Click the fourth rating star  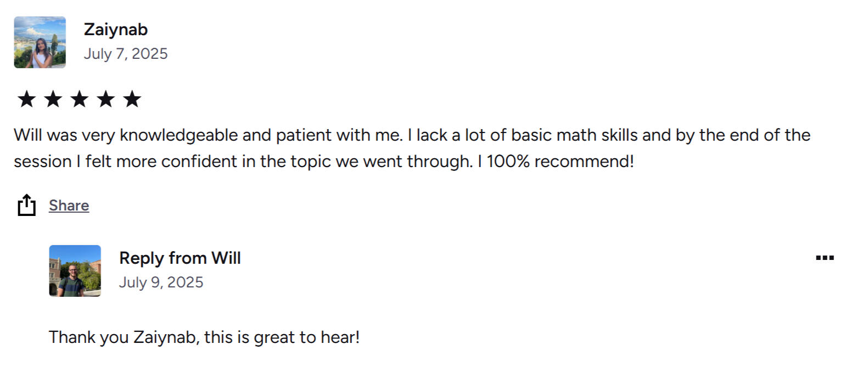105,99
